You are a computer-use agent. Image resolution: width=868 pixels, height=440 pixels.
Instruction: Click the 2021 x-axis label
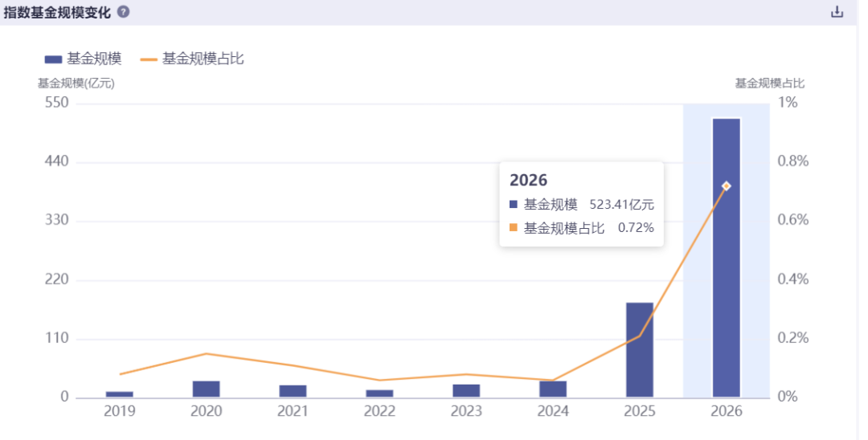coord(293,411)
